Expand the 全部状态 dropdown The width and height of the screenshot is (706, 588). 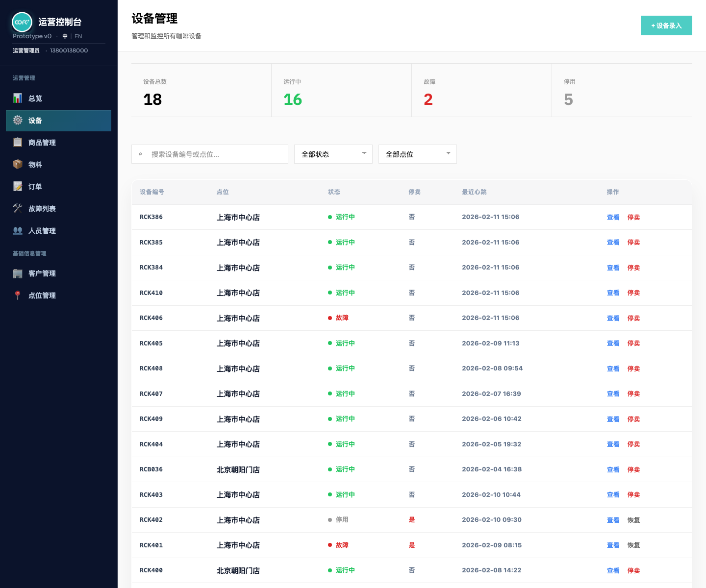[x=333, y=154]
